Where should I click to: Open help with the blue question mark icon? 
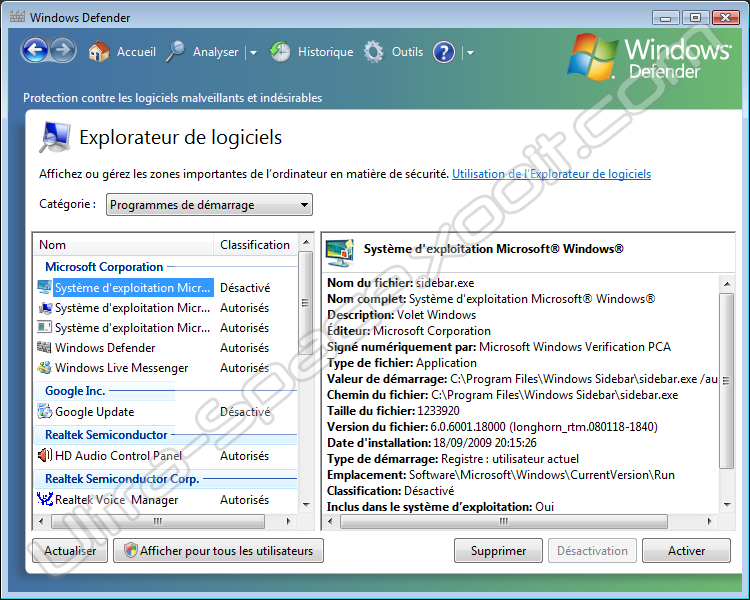click(444, 52)
